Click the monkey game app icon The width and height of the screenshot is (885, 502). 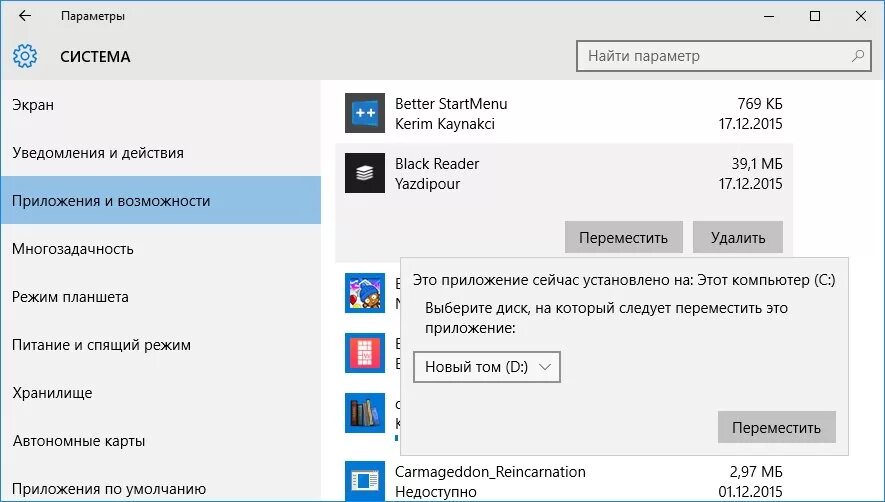(365, 293)
